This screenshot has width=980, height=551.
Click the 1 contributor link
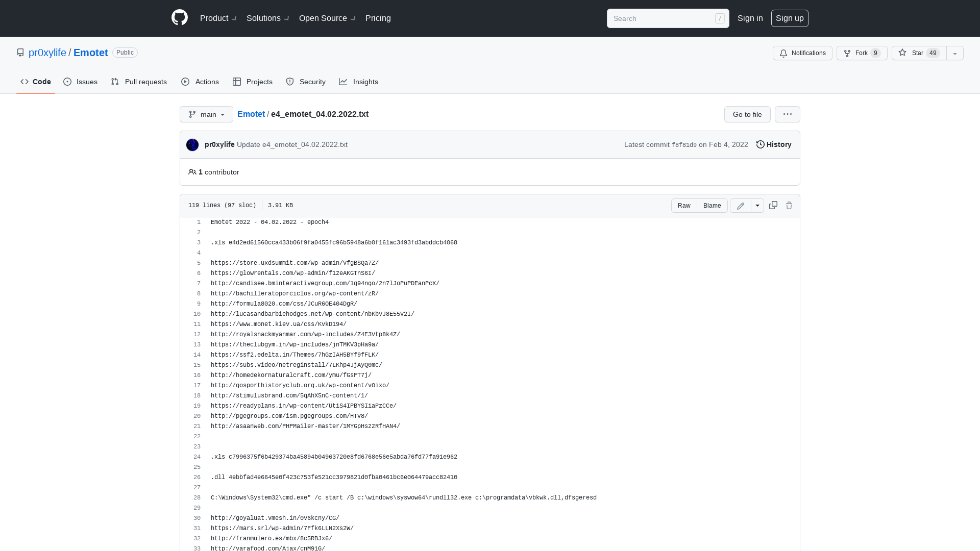[x=214, y=172]
